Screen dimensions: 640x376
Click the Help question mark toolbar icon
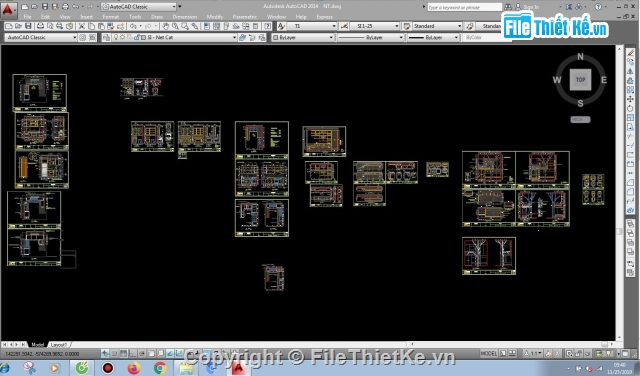[267, 26]
